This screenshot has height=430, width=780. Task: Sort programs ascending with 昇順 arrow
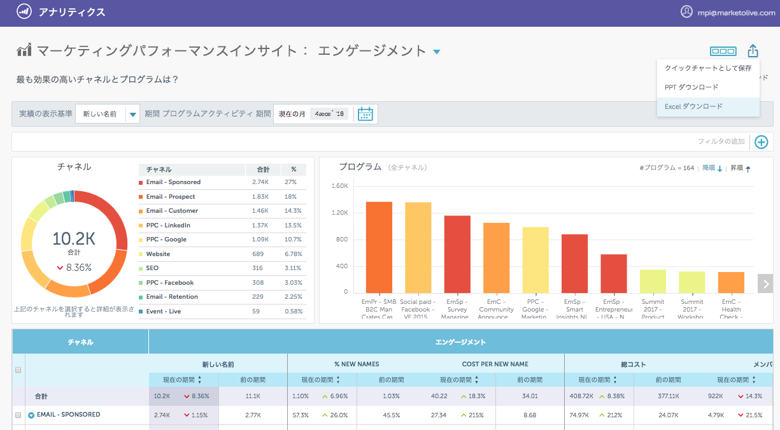click(x=748, y=168)
